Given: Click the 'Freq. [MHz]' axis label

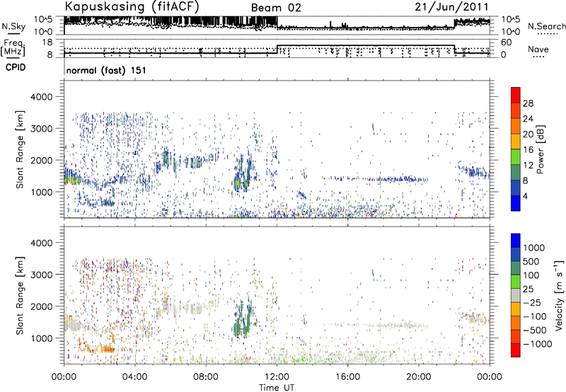Looking at the screenshot, I should 13,47.
